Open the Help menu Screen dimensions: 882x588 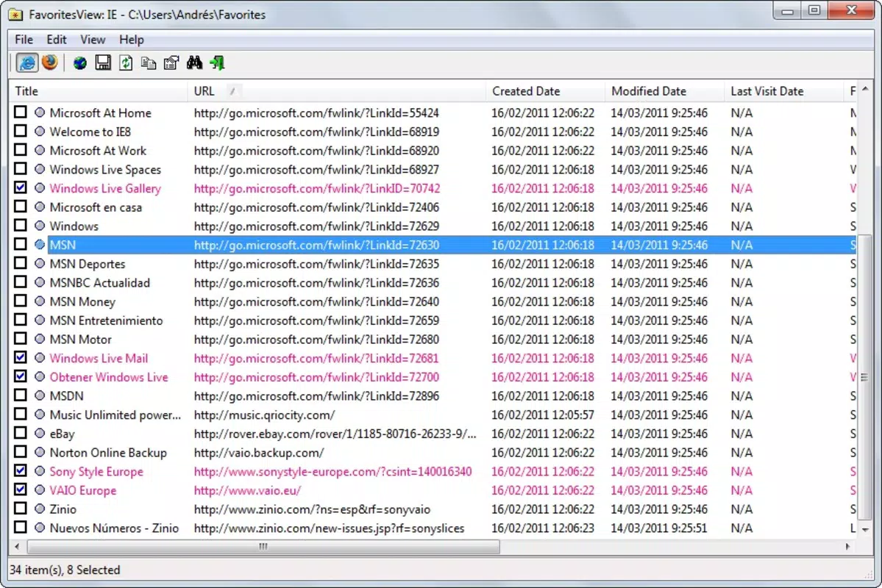coord(132,40)
